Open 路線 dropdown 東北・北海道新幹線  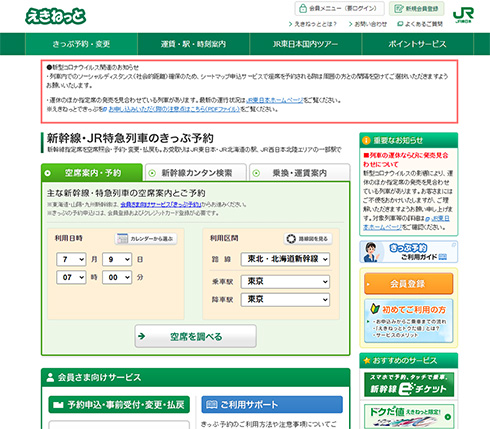(x=285, y=259)
